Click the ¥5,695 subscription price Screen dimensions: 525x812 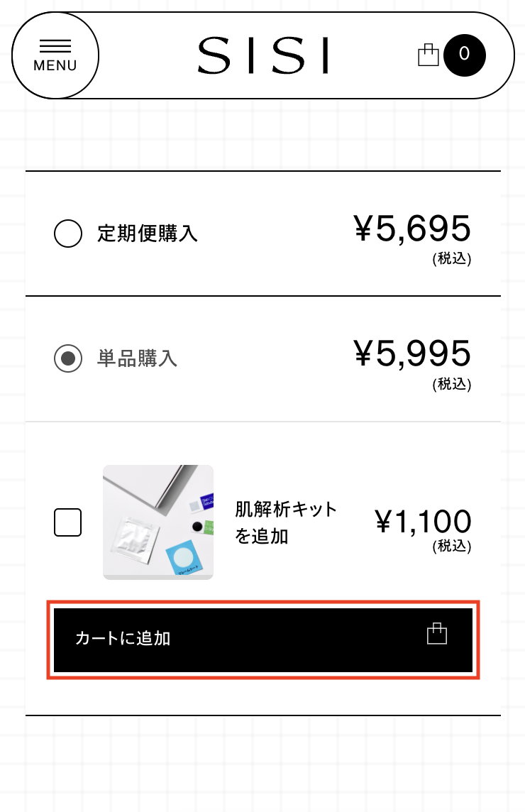[x=413, y=228]
